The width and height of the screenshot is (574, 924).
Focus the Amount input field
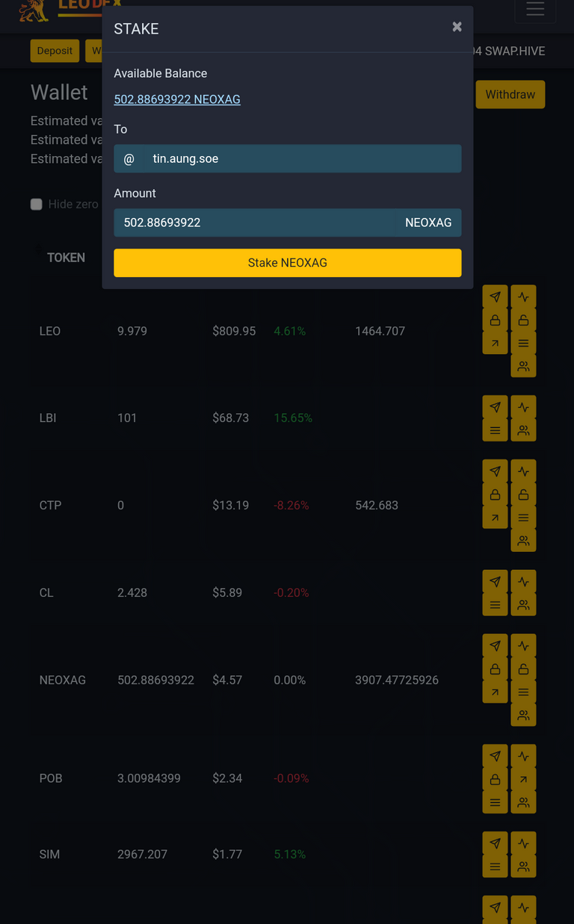click(254, 223)
